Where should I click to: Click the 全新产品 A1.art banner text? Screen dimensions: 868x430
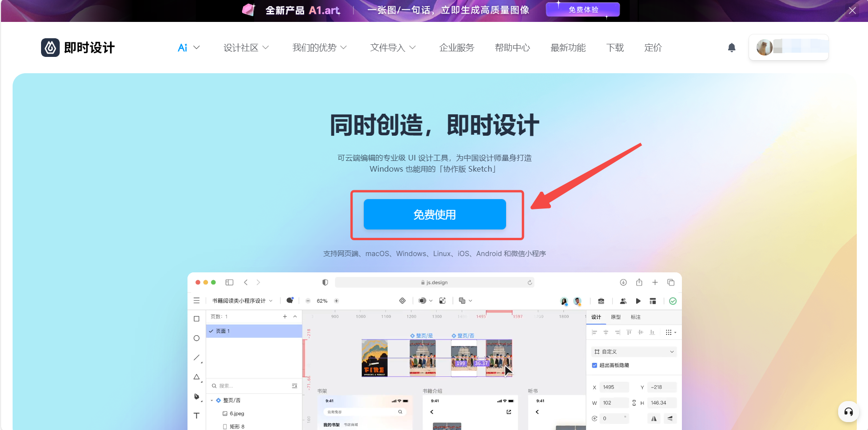coord(303,10)
